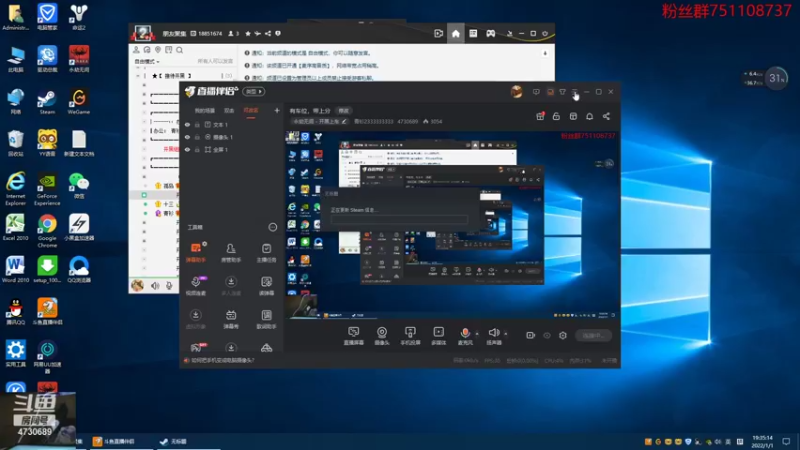800x450 pixels.
Task: Click the 修改 button next to stream title
Action: (344, 111)
